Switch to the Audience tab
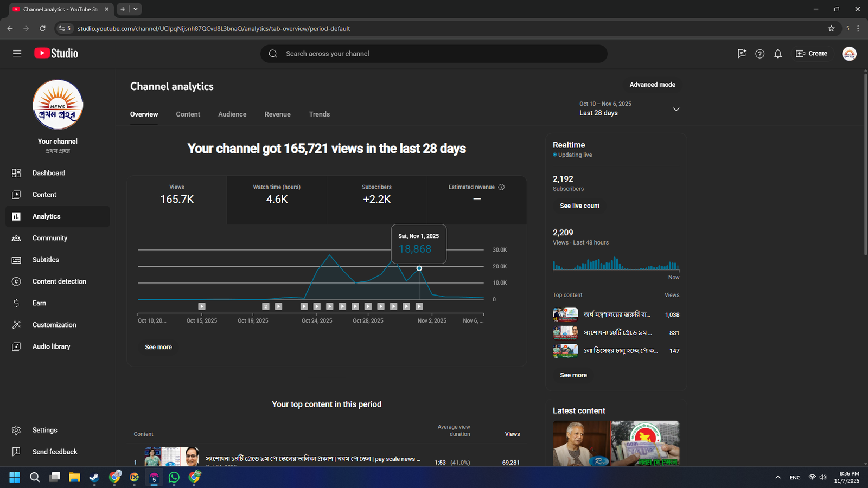 (x=232, y=114)
